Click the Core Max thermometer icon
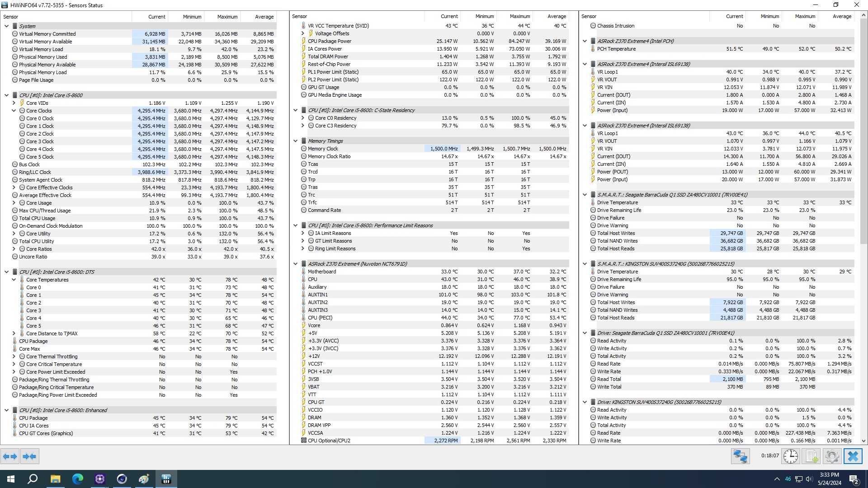Viewport: 868px width, 488px height. (15, 349)
